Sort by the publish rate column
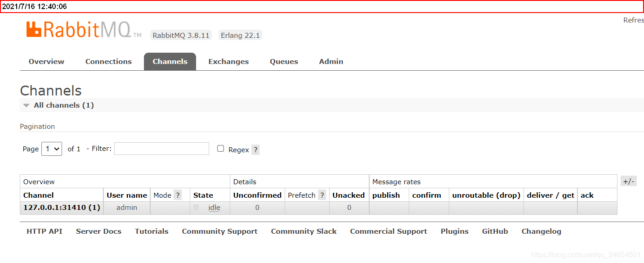 click(386, 195)
